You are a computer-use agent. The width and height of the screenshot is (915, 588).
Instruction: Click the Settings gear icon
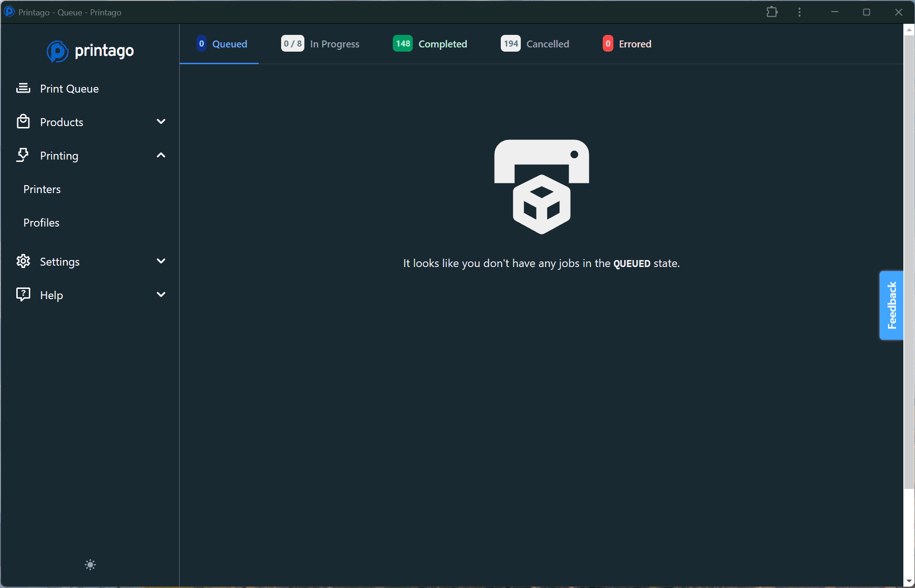(23, 261)
